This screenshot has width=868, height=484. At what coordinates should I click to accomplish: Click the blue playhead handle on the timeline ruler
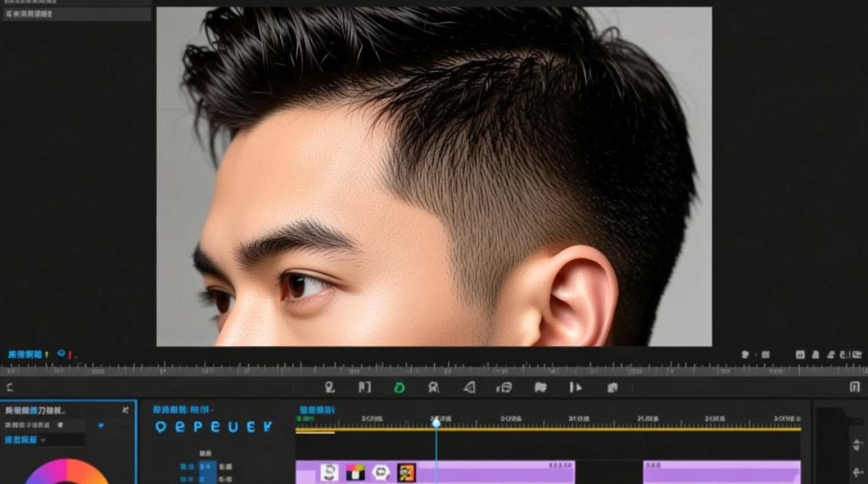(x=436, y=423)
